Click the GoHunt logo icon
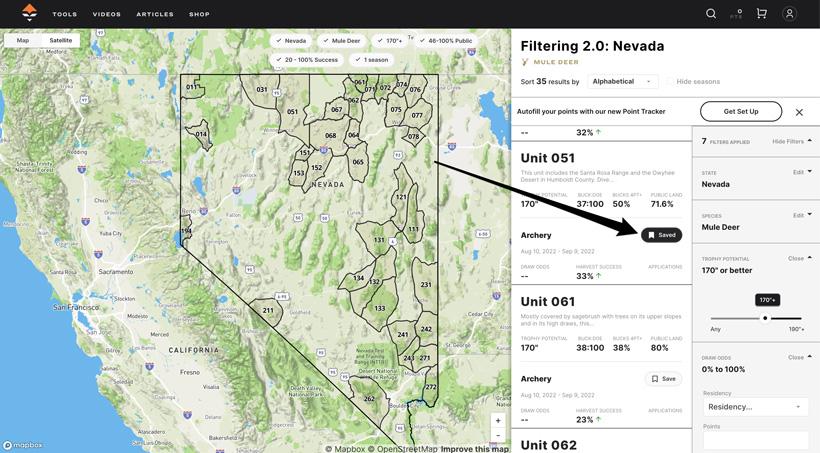 click(29, 13)
